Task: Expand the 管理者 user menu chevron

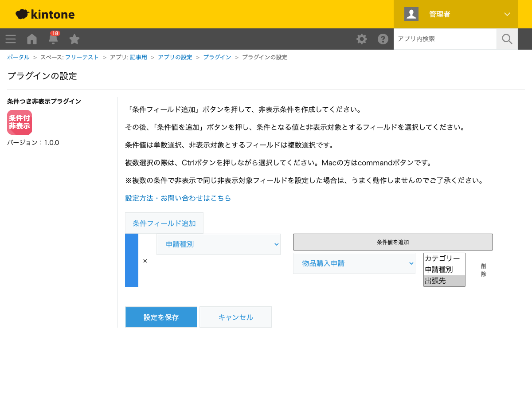Action: click(x=507, y=14)
